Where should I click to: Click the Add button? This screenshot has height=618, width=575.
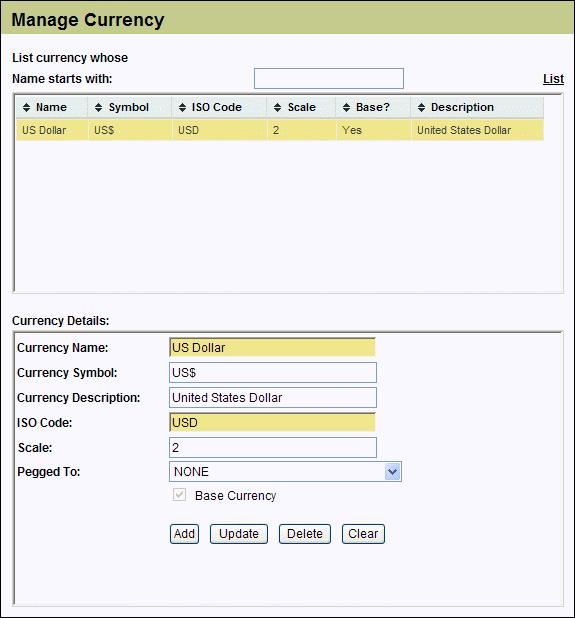pos(184,534)
